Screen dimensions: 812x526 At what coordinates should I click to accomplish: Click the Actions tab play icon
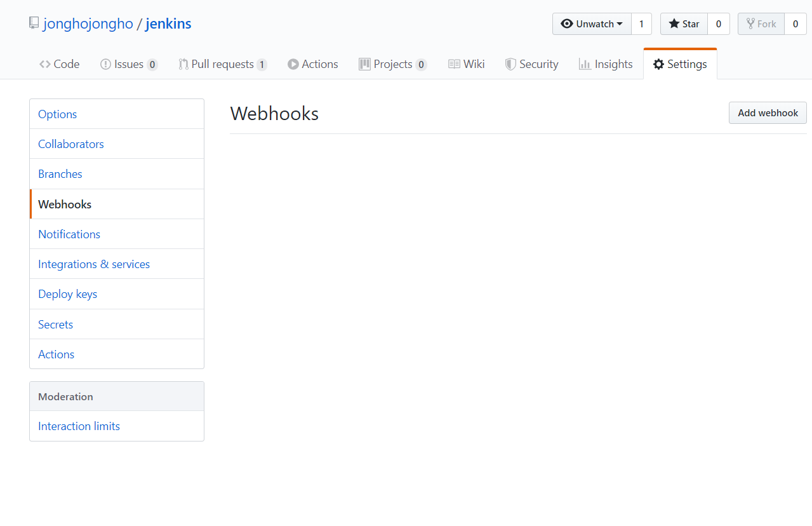tap(293, 64)
